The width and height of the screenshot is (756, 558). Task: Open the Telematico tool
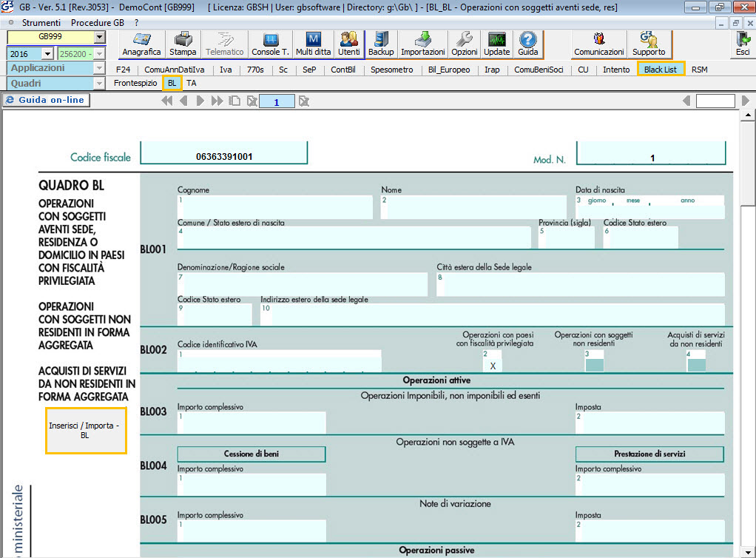click(x=225, y=44)
